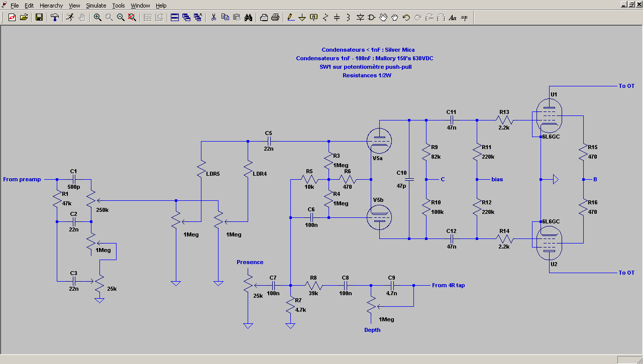Select the Text Aa tool
This screenshot has width=643, height=364.
(452, 18)
